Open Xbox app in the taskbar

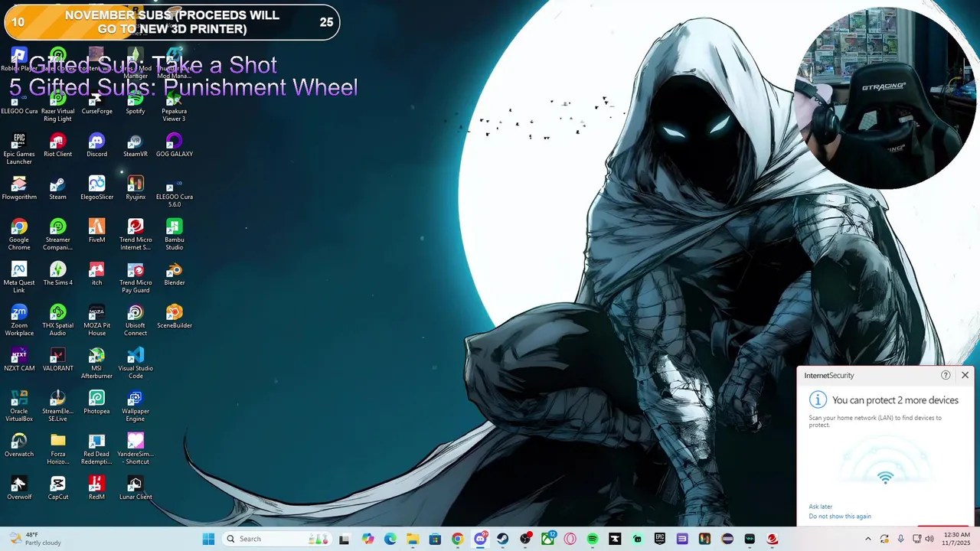(547, 539)
